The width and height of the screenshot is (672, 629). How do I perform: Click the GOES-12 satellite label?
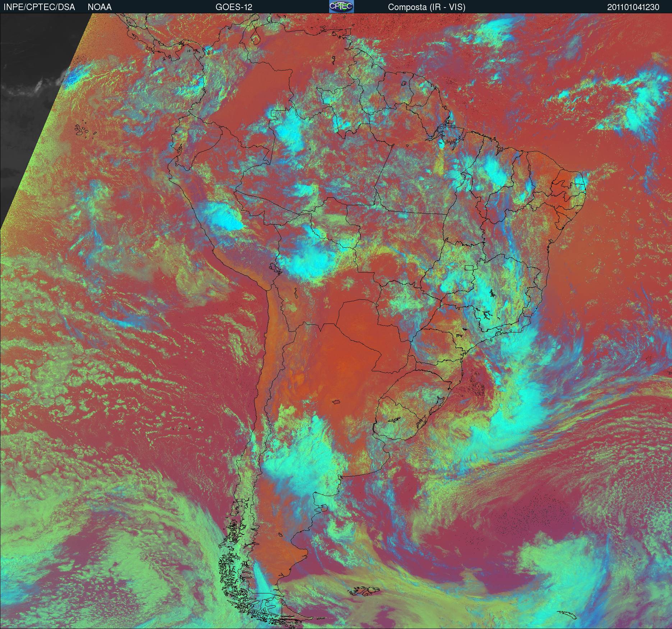(x=234, y=7)
